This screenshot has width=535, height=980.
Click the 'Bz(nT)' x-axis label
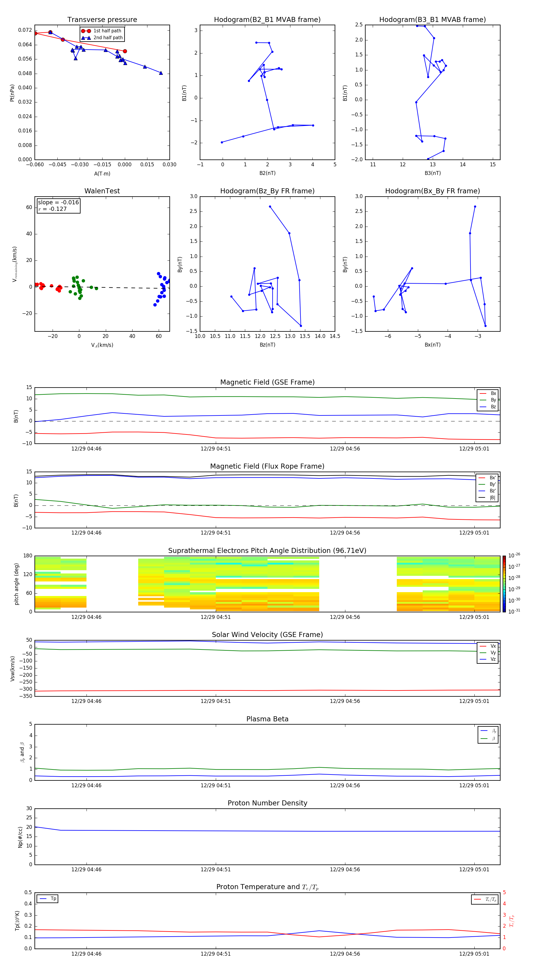tap(267, 345)
